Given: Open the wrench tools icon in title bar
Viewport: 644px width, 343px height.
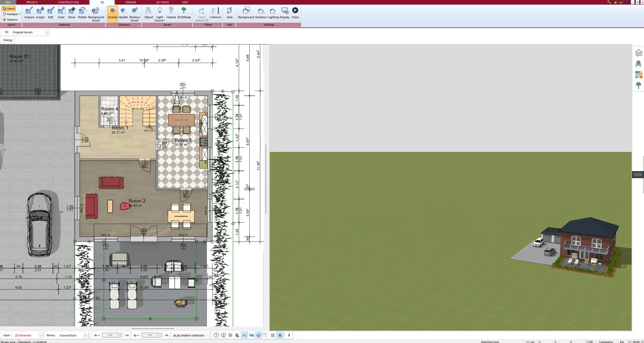Looking at the screenshot, I should pyautogui.click(x=609, y=2).
